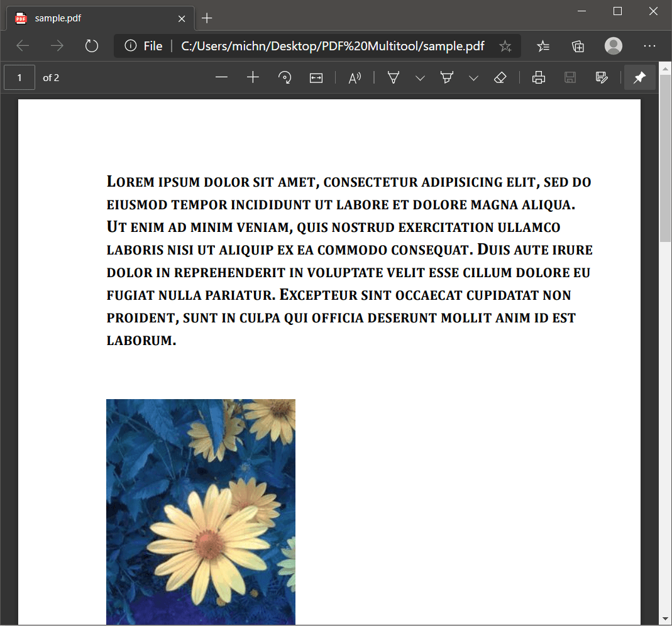Rotate the PDF page
Screen dimensions: 672x626
[285, 77]
